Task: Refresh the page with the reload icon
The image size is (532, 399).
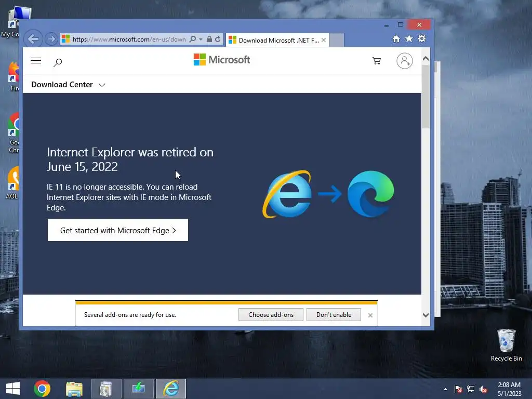Action: [218, 39]
